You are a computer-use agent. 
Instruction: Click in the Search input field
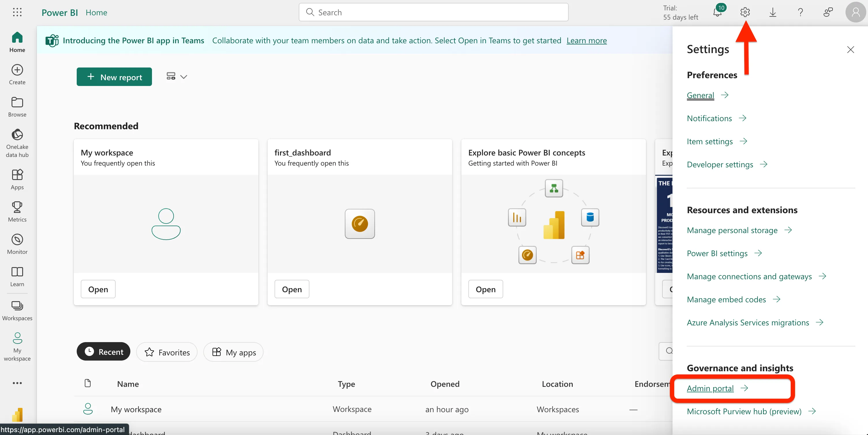pos(433,12)
